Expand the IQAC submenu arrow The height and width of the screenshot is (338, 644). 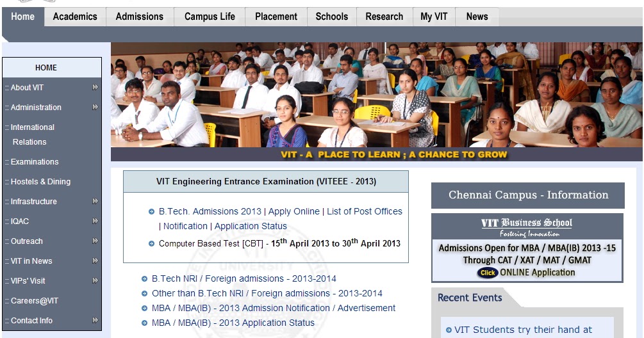pyautogui.click(x=95, y=221)
